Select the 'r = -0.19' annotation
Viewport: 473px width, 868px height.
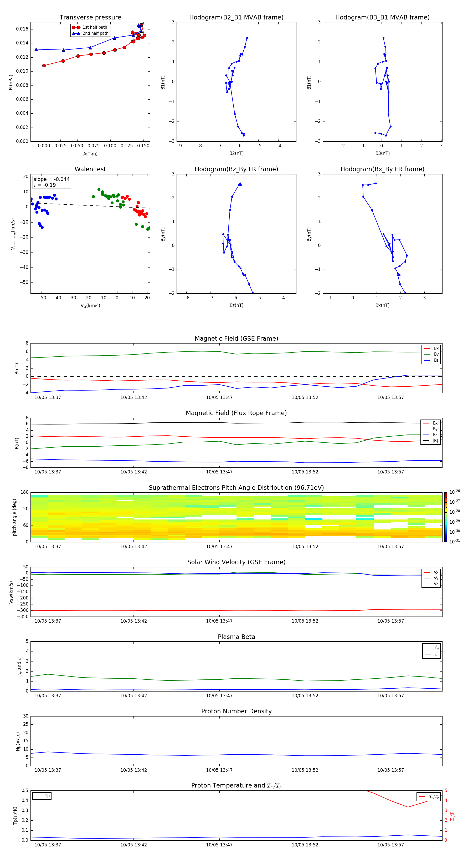tap(45, 185)
